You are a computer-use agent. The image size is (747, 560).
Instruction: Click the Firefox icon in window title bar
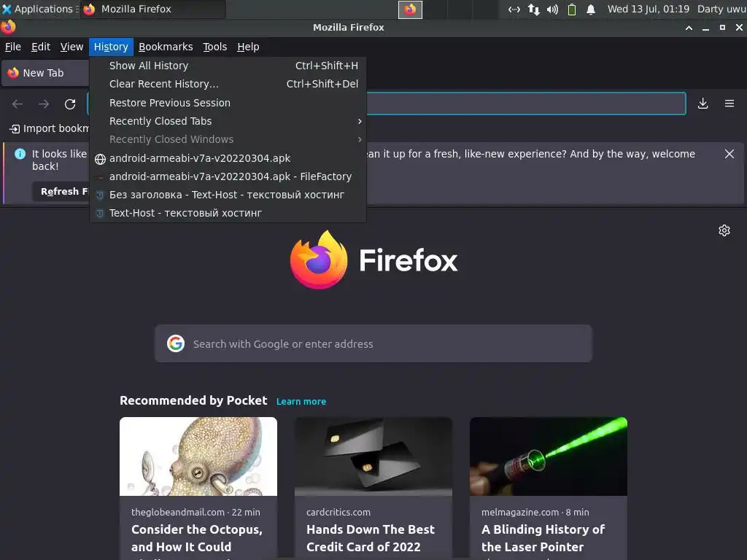click(8, 27)
